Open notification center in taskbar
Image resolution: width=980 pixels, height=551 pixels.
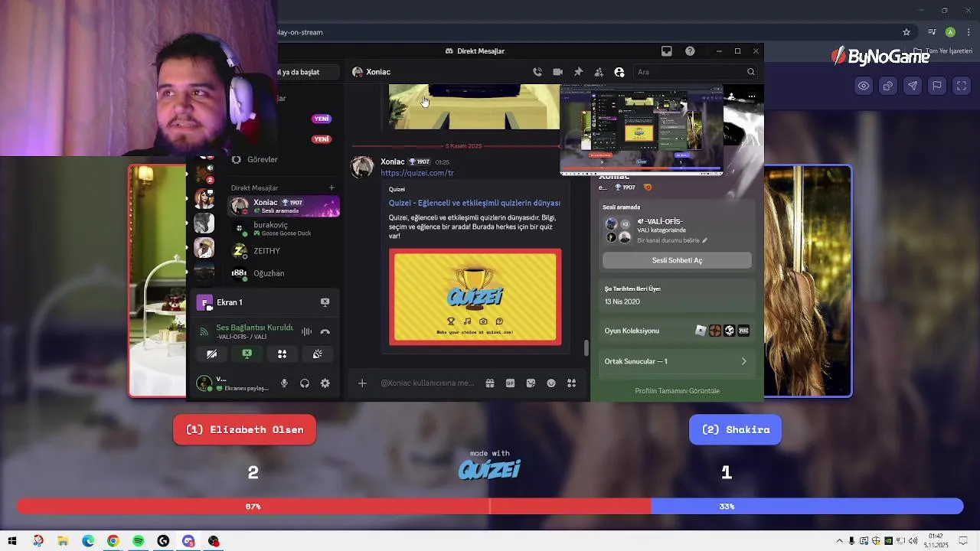pos(963,541)
